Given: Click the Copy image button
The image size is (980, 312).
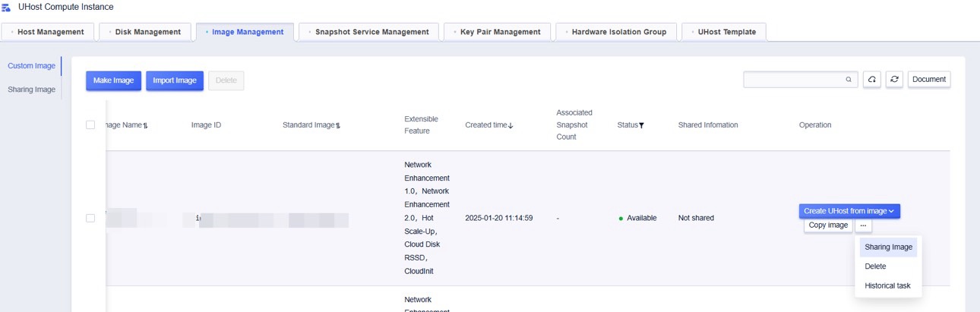Looking at the screenshot, I should (828, 225).
